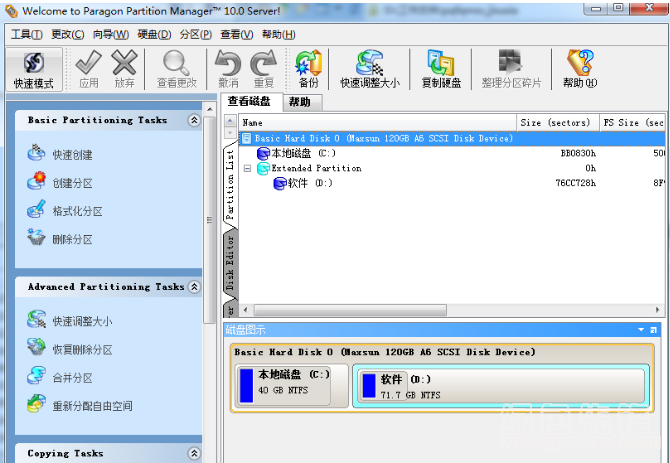
Task: Select 软件 (D:) block in disk map
Action: tap(502, 386)
